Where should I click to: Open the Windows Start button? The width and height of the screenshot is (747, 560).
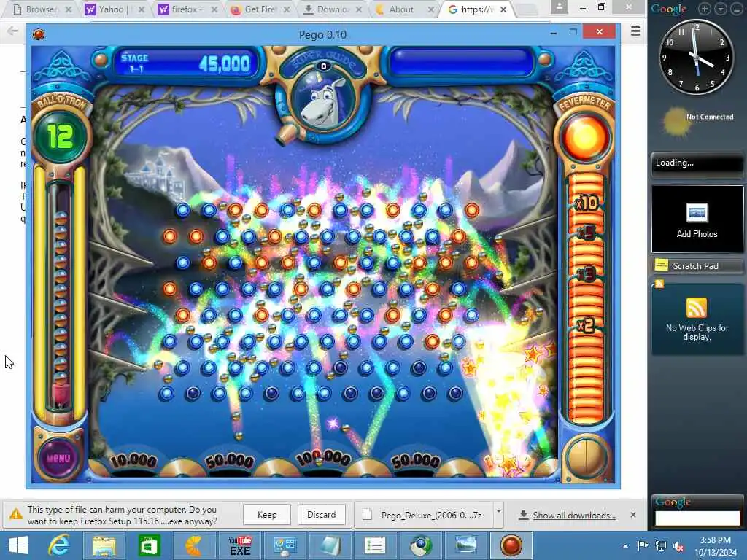point(18,545)
